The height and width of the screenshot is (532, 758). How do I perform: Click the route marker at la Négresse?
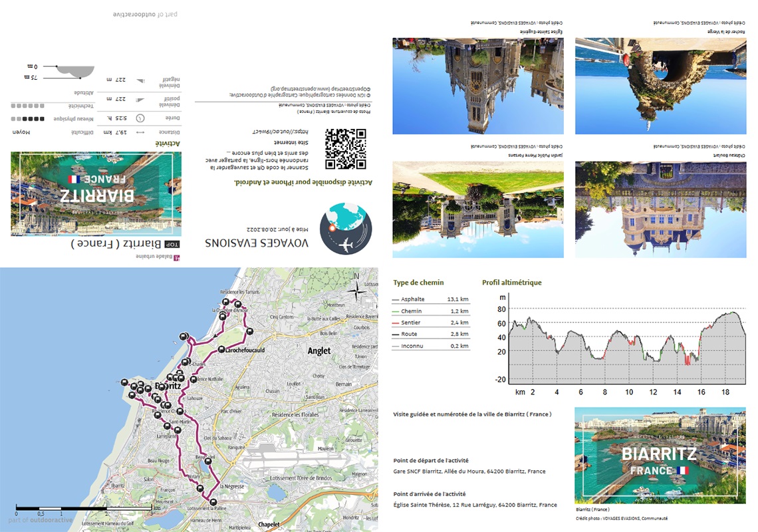click(213, 502)
